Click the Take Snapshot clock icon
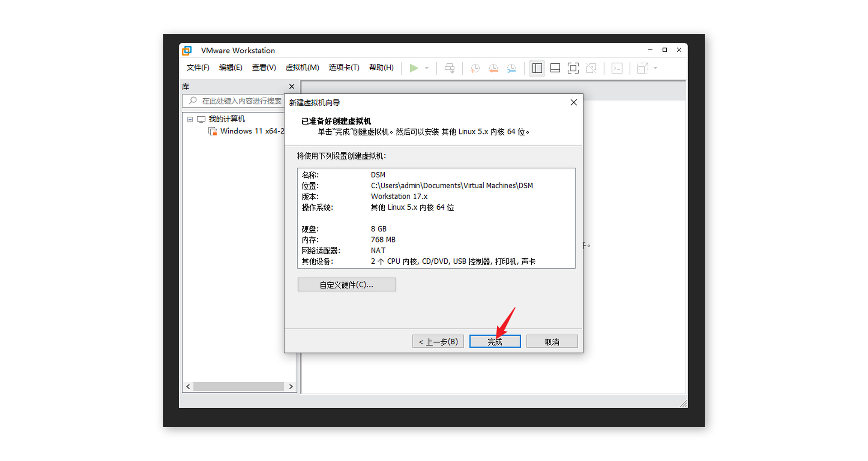868x461 pixels. [475, 68]
